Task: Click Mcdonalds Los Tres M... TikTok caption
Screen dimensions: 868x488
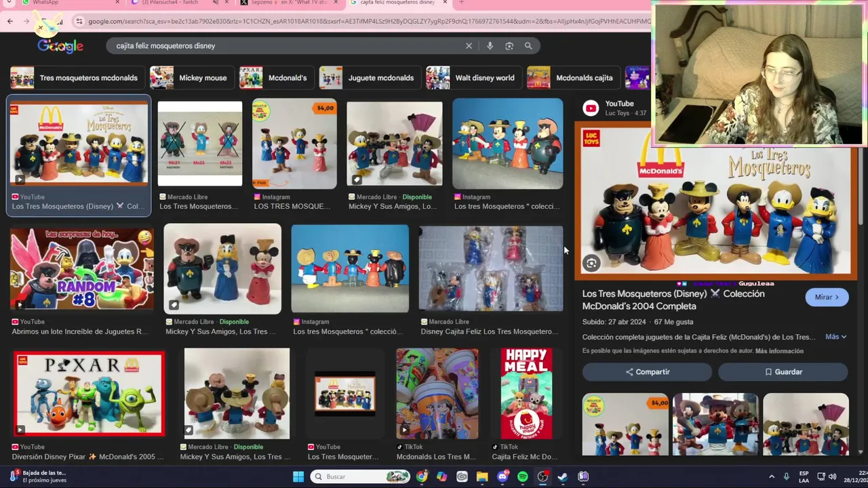Action: tap(437, 457)
